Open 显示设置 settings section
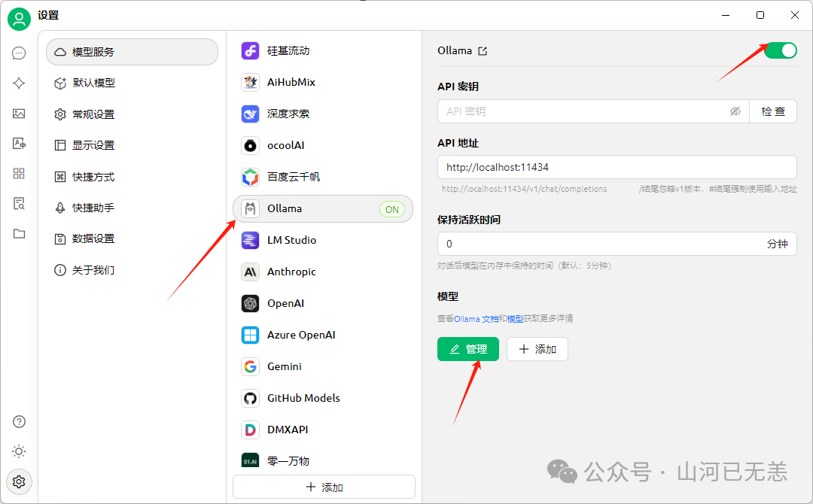The width and height of the screenshot is (813, 504). point(132,145)
